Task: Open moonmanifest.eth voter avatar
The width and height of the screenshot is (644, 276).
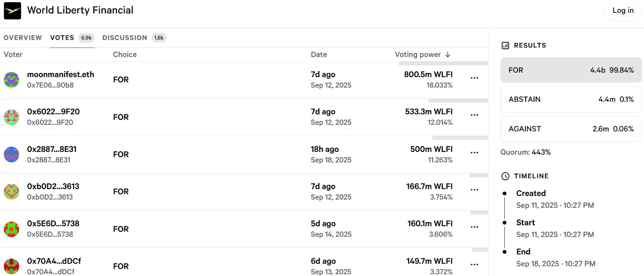Action: point(12,80)
